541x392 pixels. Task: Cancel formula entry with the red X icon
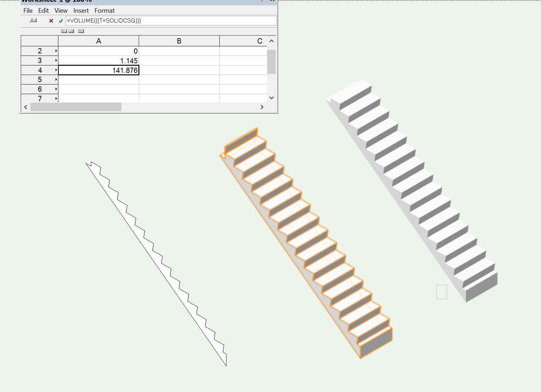pyautogui.click(x=51, y=21)
